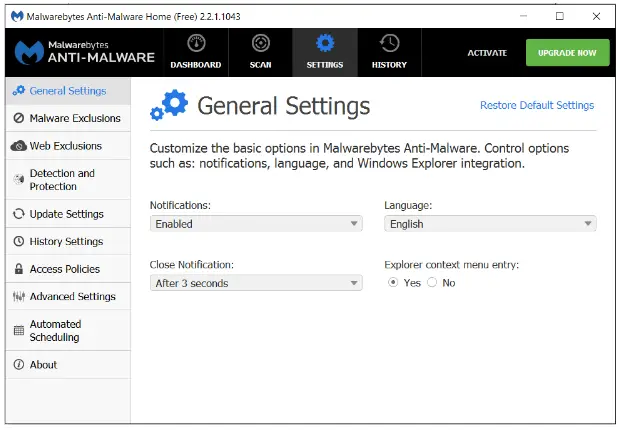Click the info icon beside About

19,364
